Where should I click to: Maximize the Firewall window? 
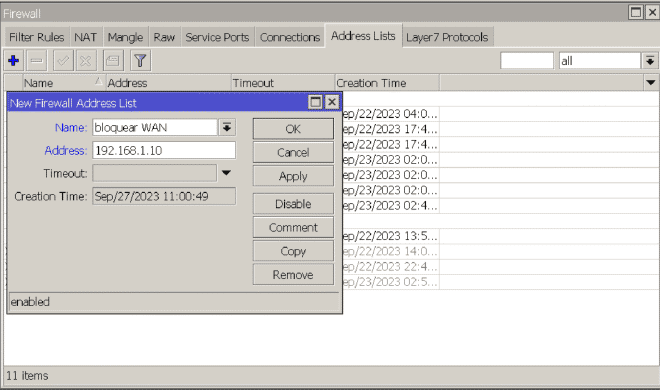(x=636, y=12)
